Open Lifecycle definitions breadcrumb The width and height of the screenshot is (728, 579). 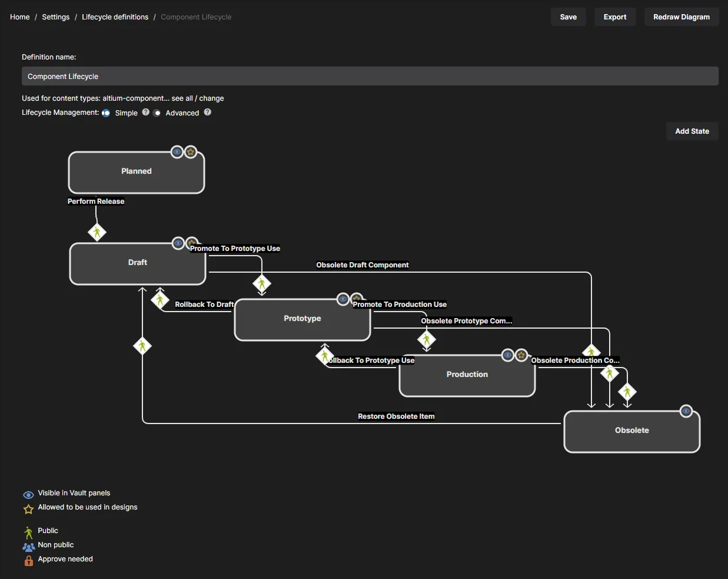pos(115,17)
